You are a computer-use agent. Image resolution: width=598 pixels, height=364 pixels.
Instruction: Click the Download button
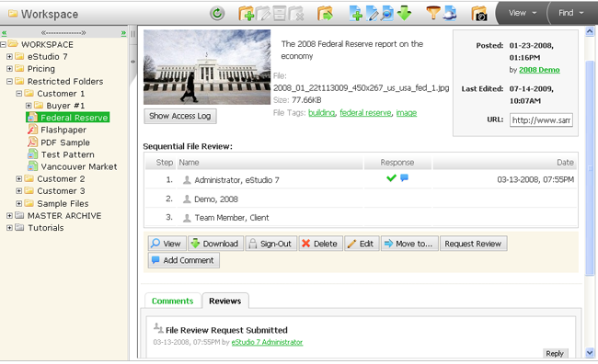pos(215,244)
